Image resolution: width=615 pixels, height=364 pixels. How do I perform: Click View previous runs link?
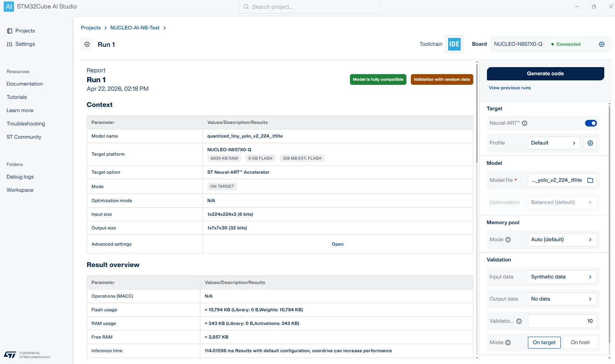point(510,88)
